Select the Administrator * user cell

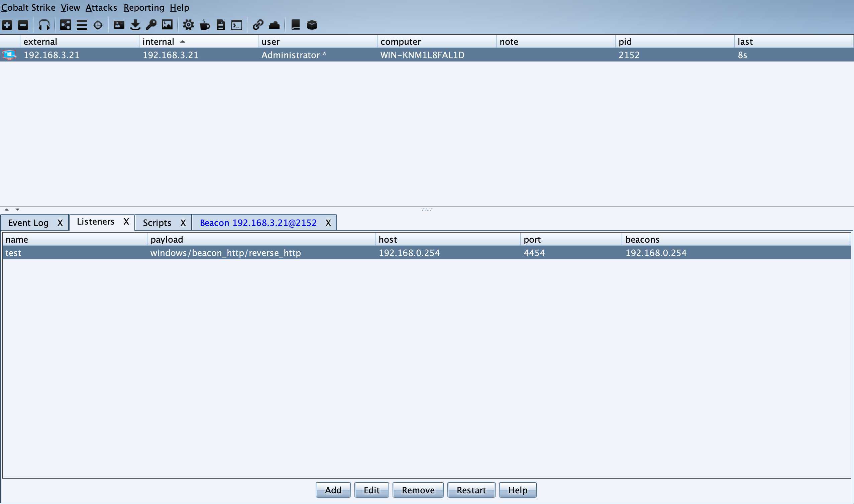click(x=317, y=55)
